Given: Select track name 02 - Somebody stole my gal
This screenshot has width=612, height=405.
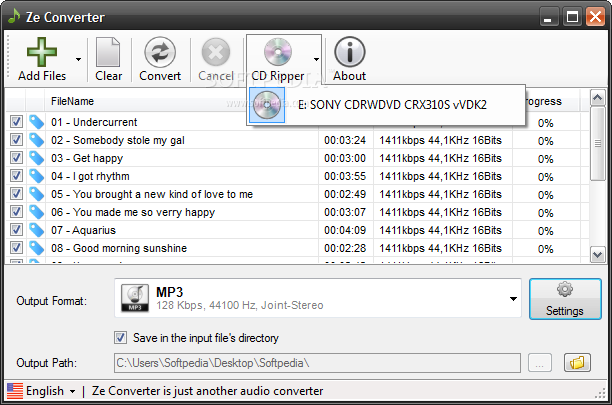Looking at the screenshot, I should click(x=118, y=140).
